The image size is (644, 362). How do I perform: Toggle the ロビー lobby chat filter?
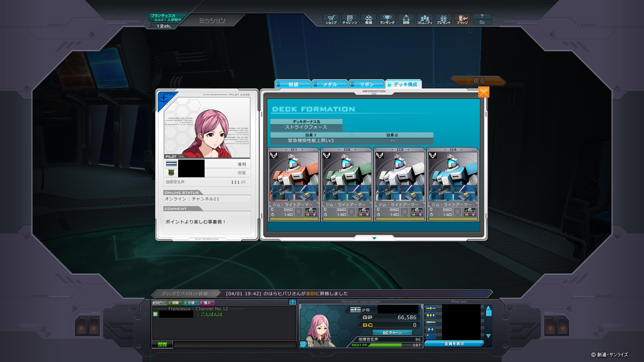click(x=159, y=303)
